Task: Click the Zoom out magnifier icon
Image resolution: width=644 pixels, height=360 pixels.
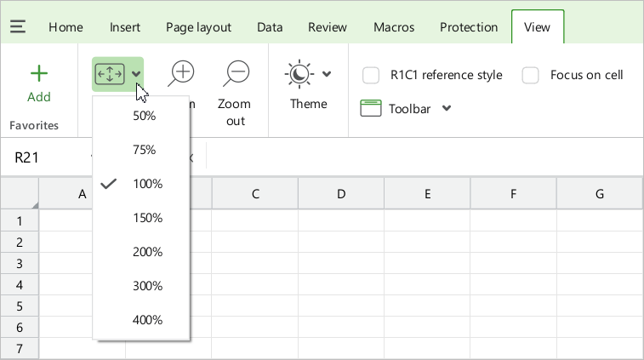Action: click(x=237, y=73)
